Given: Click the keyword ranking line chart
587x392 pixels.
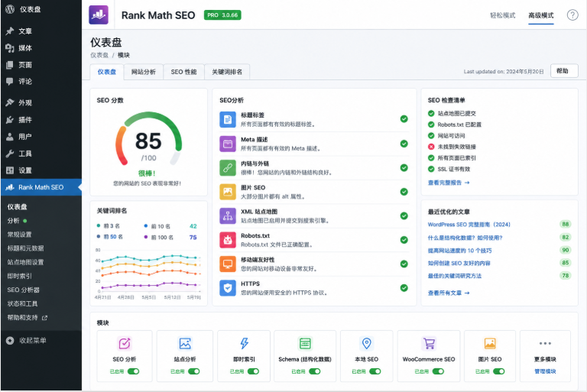Looking at the screenshot, I should tap(148, 274).
